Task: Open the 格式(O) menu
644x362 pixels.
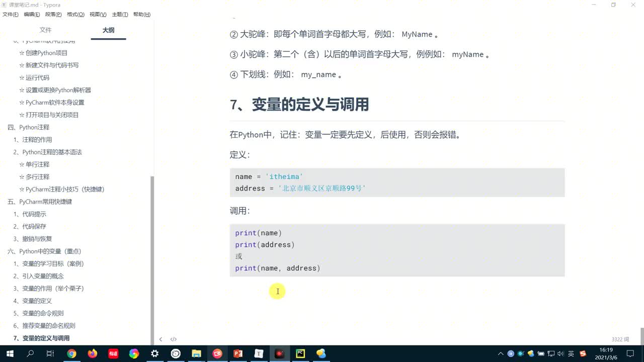Action: pyautogui.click(x=75, y=15)
